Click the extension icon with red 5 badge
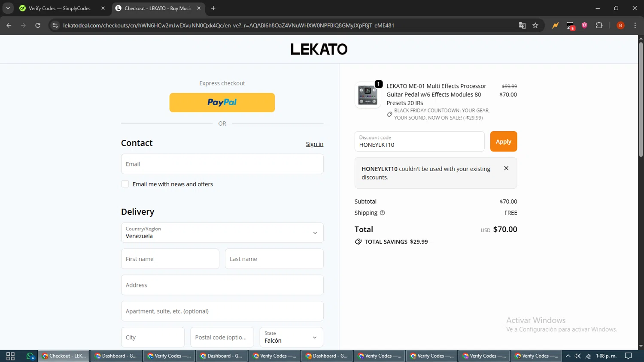Viewport: 644px width, 362px height. pyautogui.click(x=570, y=26)
